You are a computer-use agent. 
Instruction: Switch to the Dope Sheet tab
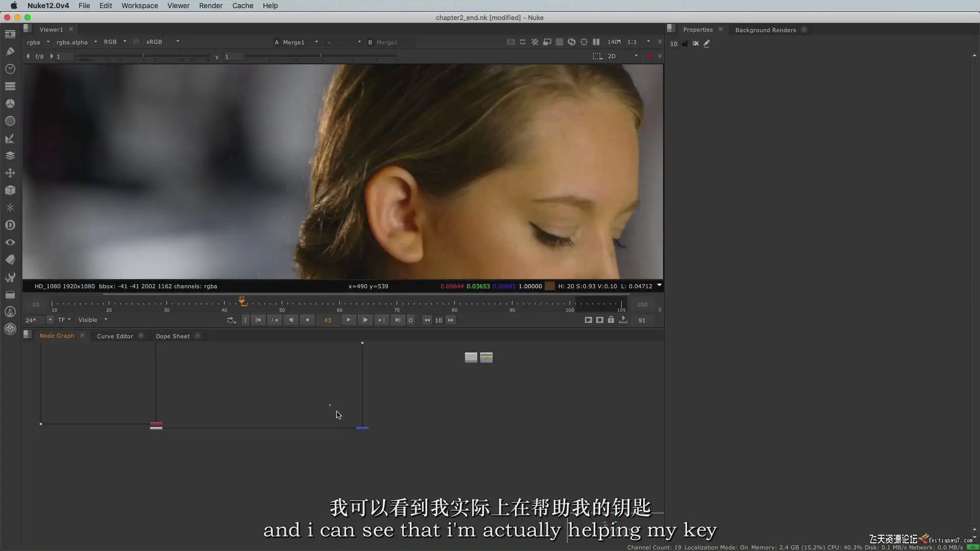pyautogui.click(x=173, y=336)
